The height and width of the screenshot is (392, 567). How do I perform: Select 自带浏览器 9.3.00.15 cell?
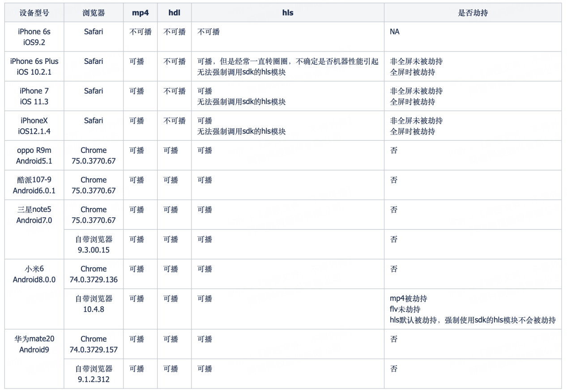pos(94,244)
